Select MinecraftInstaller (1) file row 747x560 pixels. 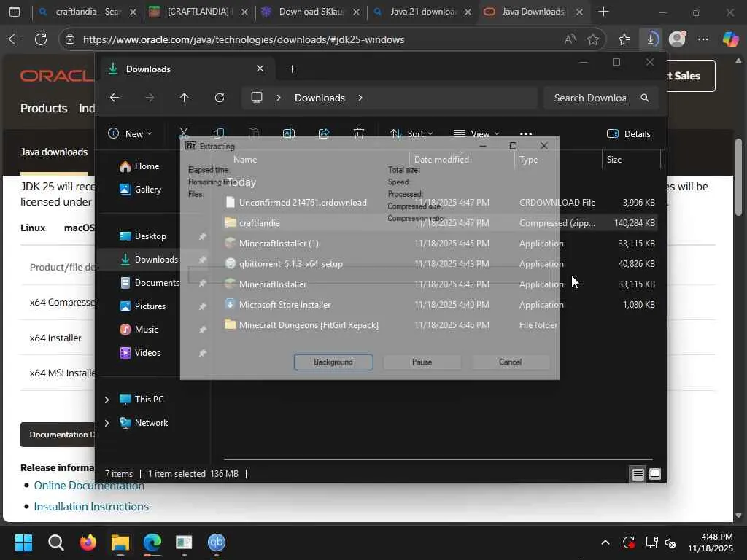point(440,244)
